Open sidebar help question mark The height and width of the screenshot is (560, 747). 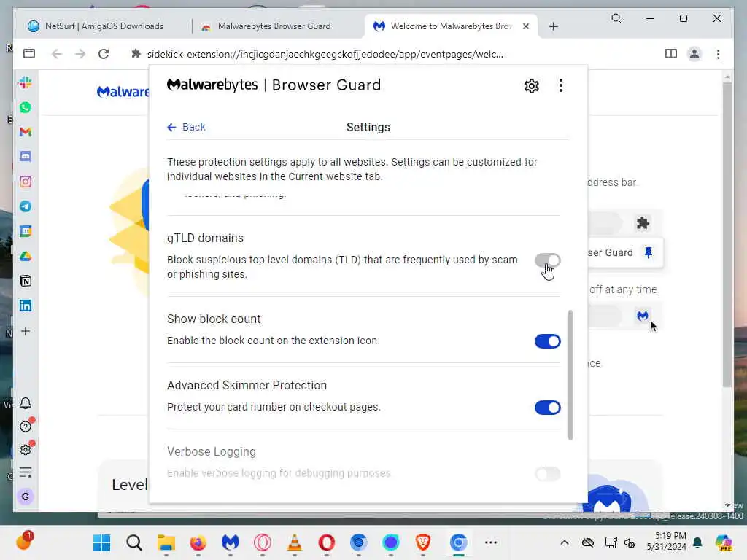[x=26, y=426]
